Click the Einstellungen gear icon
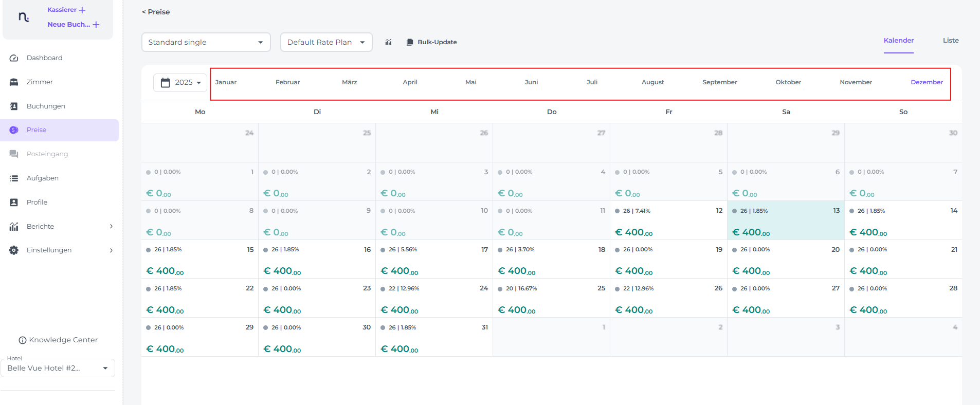 (14, 250)
